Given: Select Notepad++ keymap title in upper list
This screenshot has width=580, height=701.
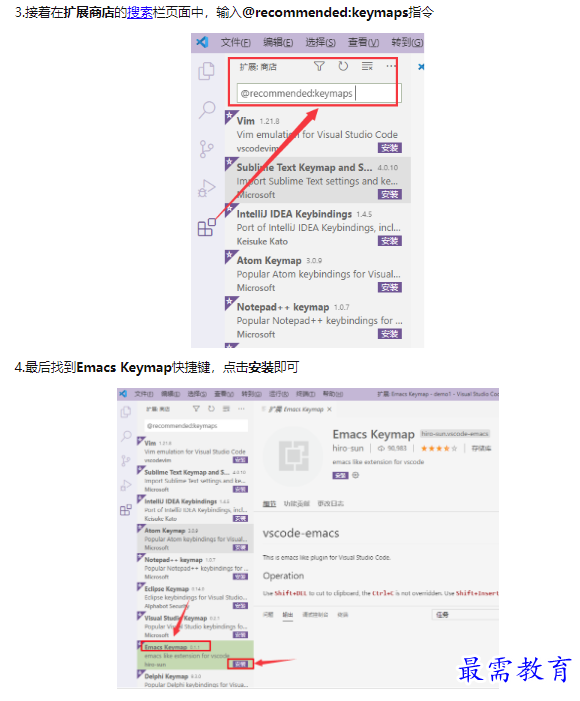Looking at the screenshot, I should (283, 307).
